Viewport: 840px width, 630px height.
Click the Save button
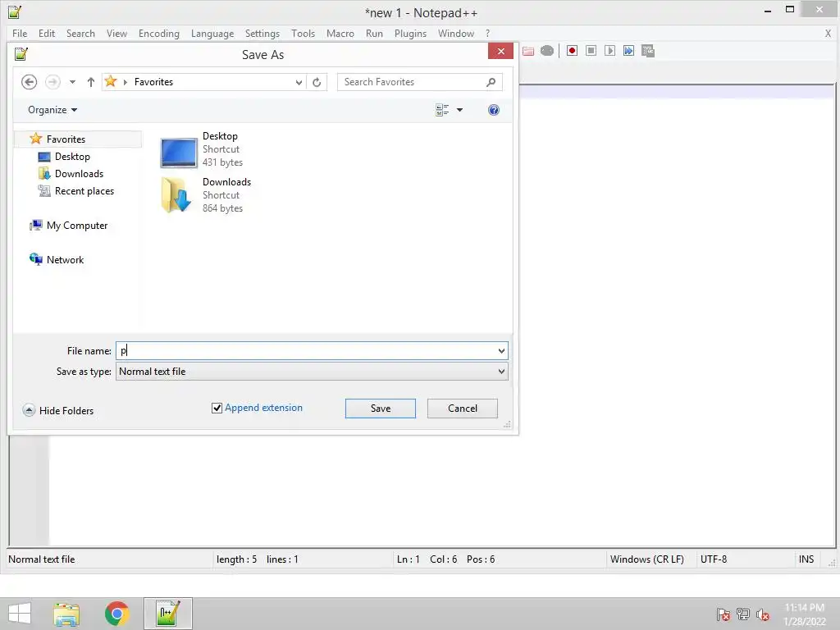(x=381, y=409)
